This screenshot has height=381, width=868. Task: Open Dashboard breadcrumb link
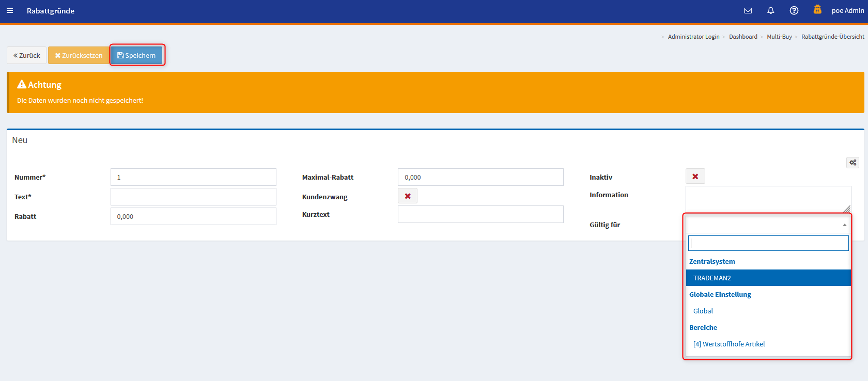[743, 37]
